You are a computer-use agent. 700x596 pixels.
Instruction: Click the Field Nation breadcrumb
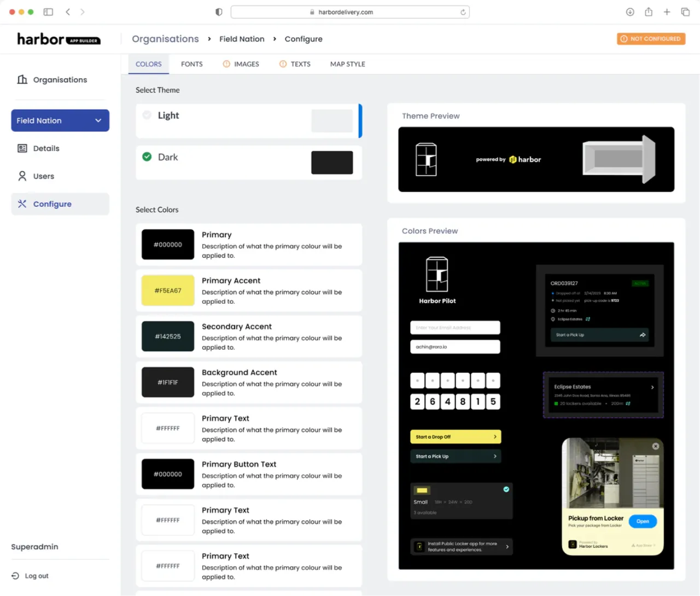click(x=242, y=39)
